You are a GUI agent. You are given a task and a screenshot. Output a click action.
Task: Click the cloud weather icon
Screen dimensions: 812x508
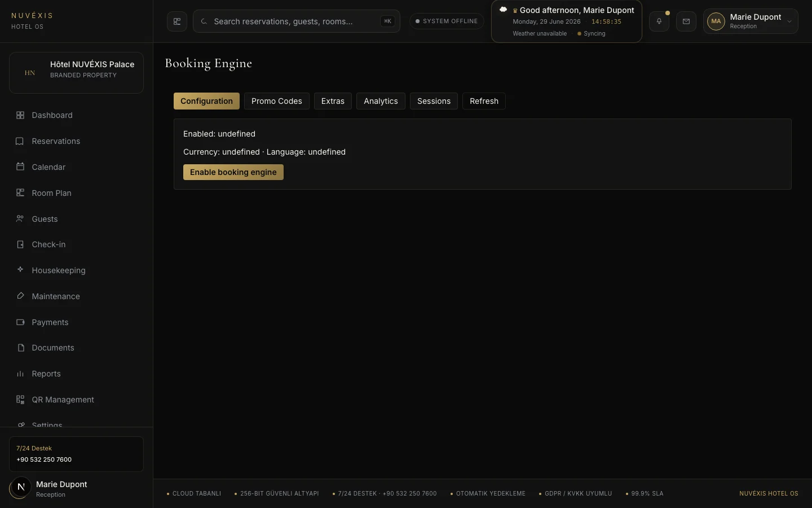coord(504,10)
